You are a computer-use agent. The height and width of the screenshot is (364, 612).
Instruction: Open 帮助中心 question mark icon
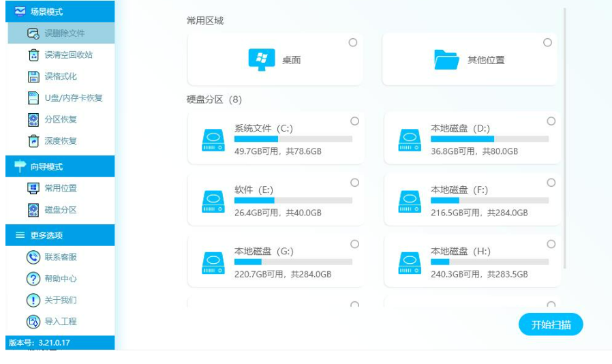click(x=33, y=279)
